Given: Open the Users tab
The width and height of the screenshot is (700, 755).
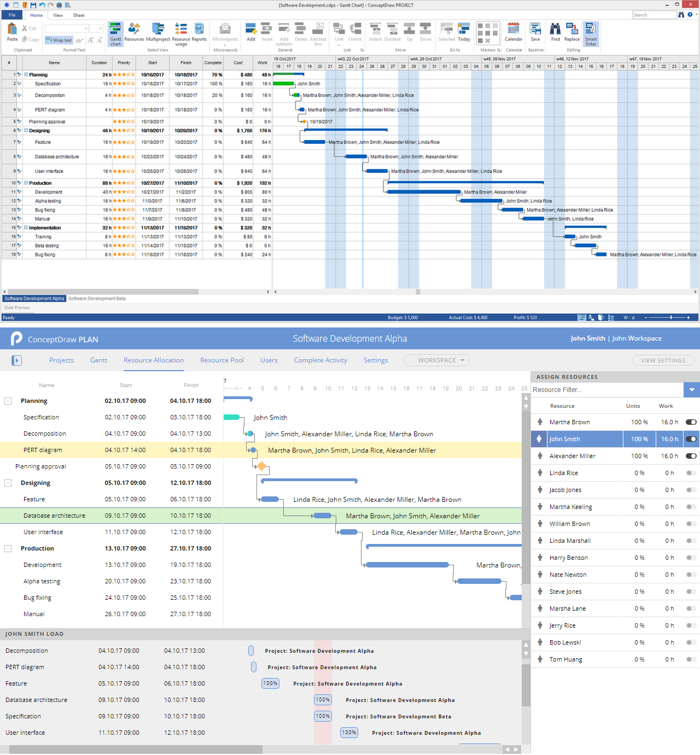Looking at the screenshot, I should 269,360.
